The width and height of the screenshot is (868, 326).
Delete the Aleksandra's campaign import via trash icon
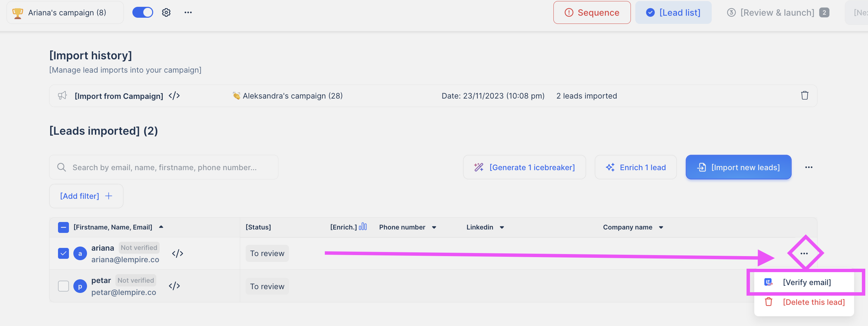click(805, 95)
